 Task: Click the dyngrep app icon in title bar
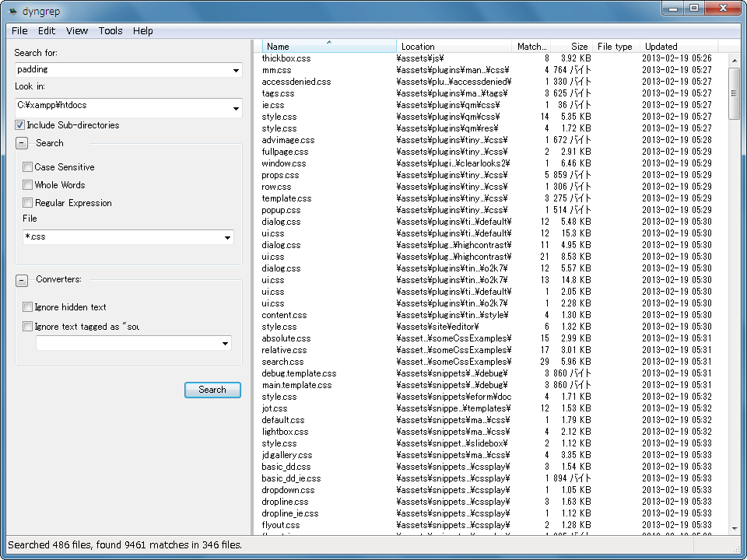coord(13,10)
